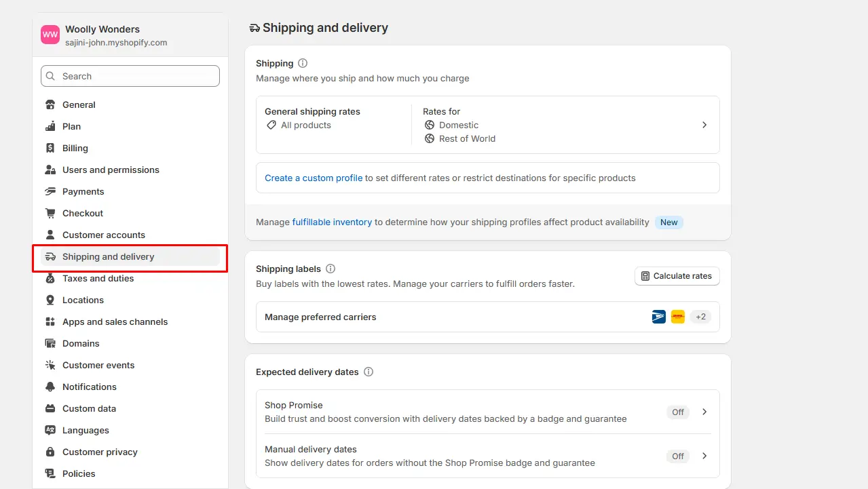868x489 pixels.
Task: Click the Billing dollar icon in sidebar
Action: click(50, 148)
